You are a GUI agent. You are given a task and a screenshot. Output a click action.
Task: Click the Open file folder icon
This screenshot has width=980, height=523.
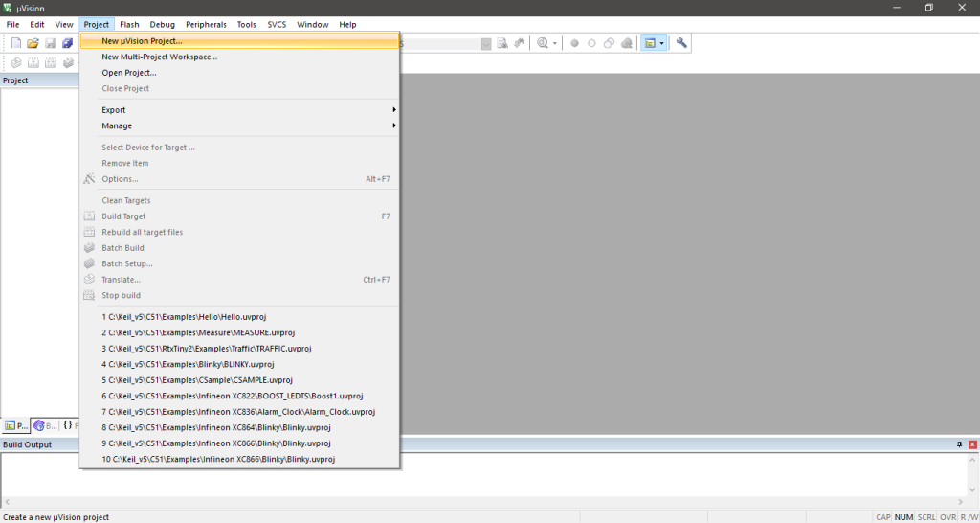[x=33, y=43]
